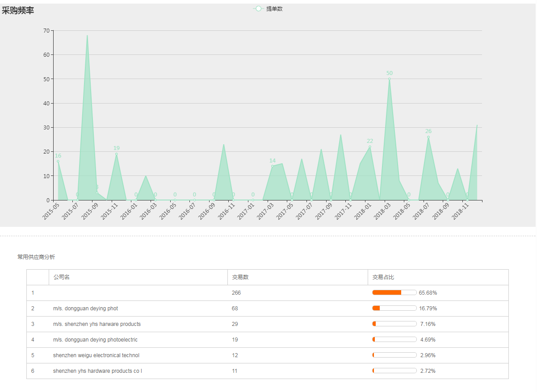Screen dimensions: 537x392
Task: Click the 2016-09 x-axis label
Action: 207,211
